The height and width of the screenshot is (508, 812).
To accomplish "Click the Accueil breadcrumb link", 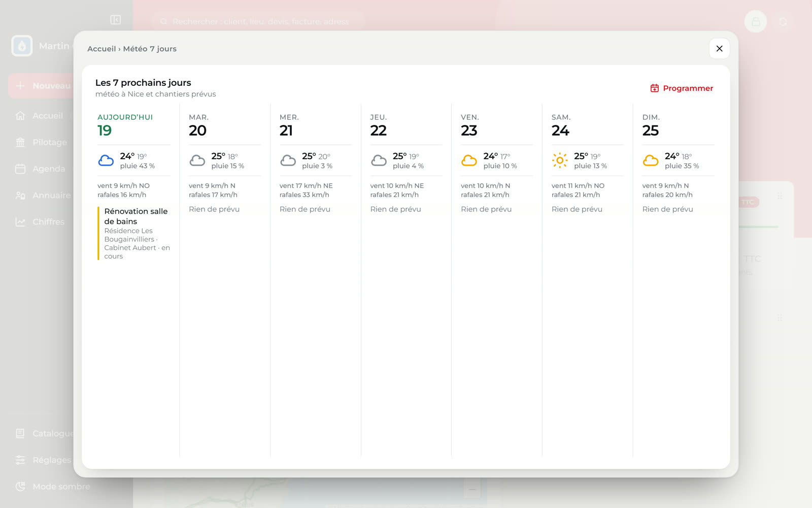I will point(101,49).
